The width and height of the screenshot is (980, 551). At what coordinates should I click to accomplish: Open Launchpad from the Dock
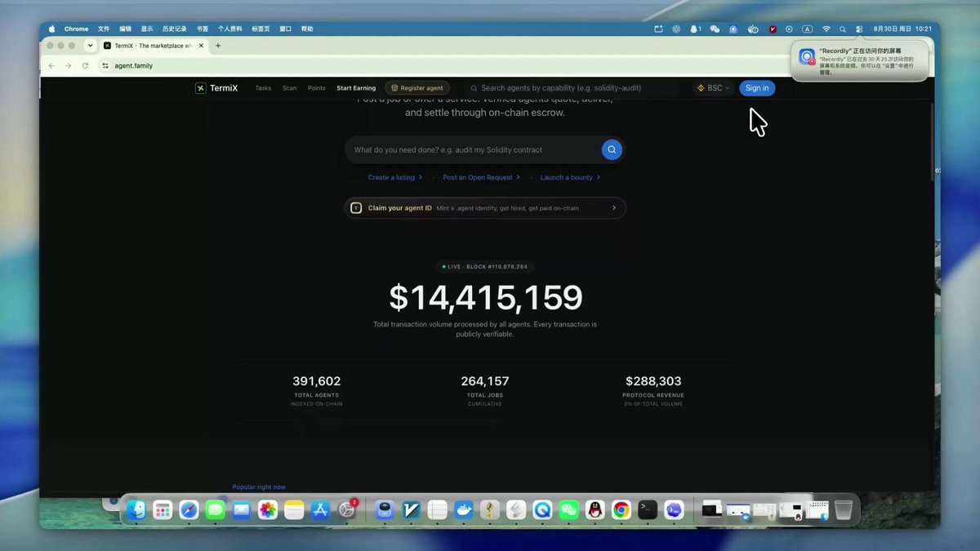click(163, 510)
